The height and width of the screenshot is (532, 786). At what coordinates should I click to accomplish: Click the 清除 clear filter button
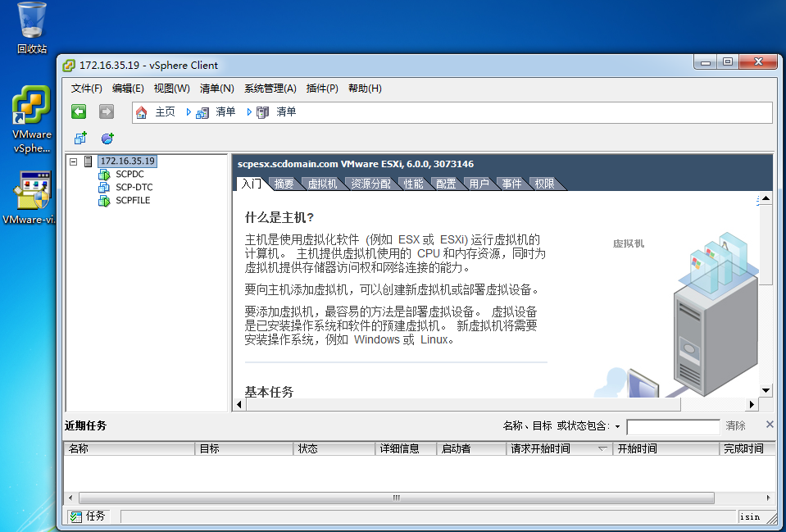click(x=735, y=425)
